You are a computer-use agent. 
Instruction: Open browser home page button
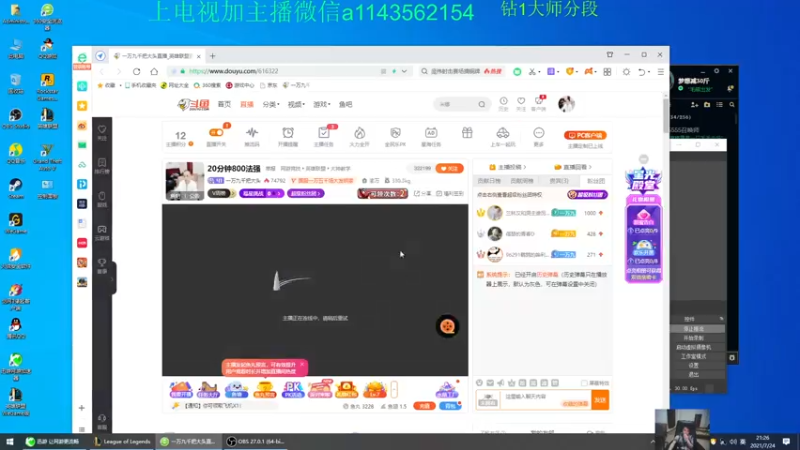154,71
